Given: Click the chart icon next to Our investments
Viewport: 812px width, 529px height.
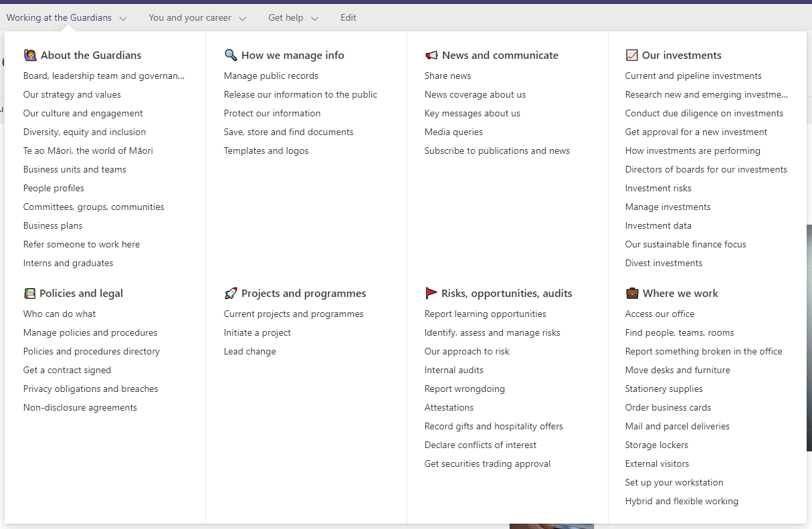Looking at the screenshot, I should (631, 55).
